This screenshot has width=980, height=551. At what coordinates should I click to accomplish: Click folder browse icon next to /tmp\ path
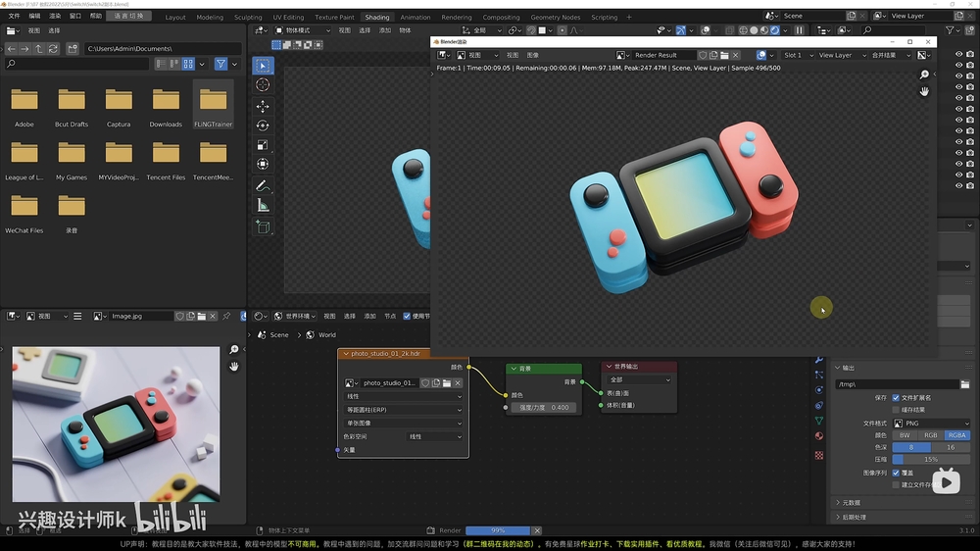coord(965,384)
